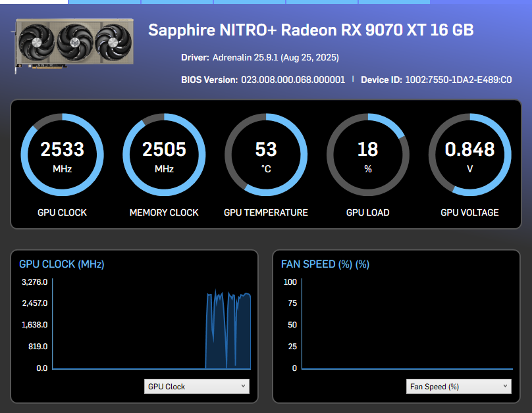Click the GPU CLOCK (MHz) chart title
Image resolution: width=532 pixels, height=413 pixels.
point(61,264)
